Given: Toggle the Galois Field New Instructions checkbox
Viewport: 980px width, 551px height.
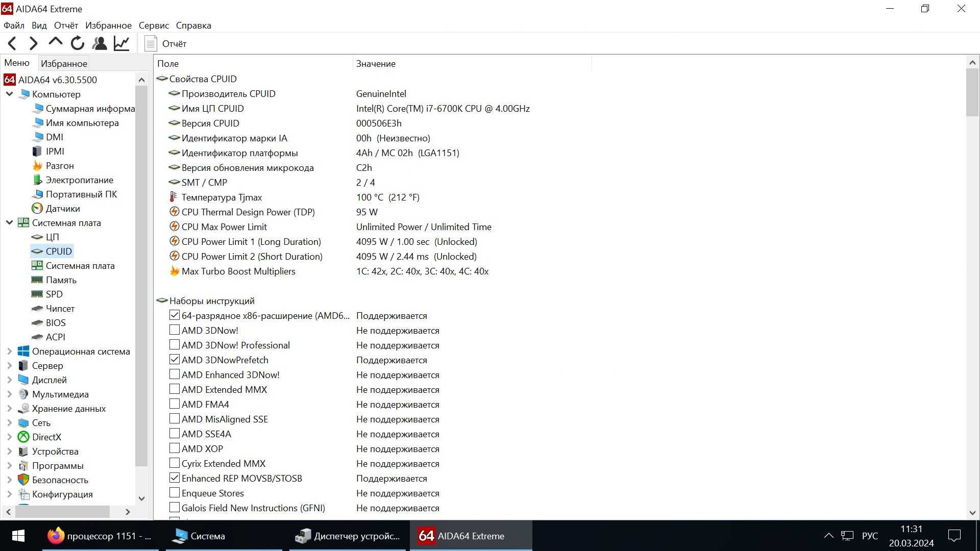Looking at the screenshot, I should click(x=175, y=508).
